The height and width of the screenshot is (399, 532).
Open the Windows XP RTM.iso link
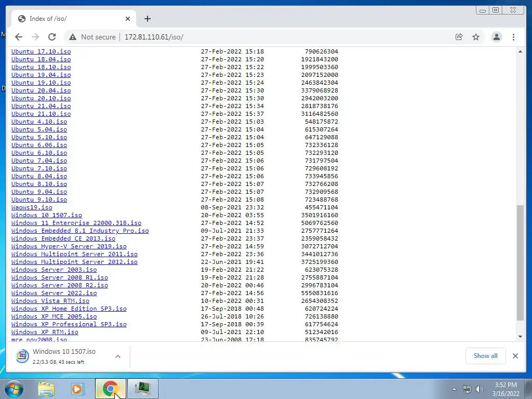tap(45, 332)
